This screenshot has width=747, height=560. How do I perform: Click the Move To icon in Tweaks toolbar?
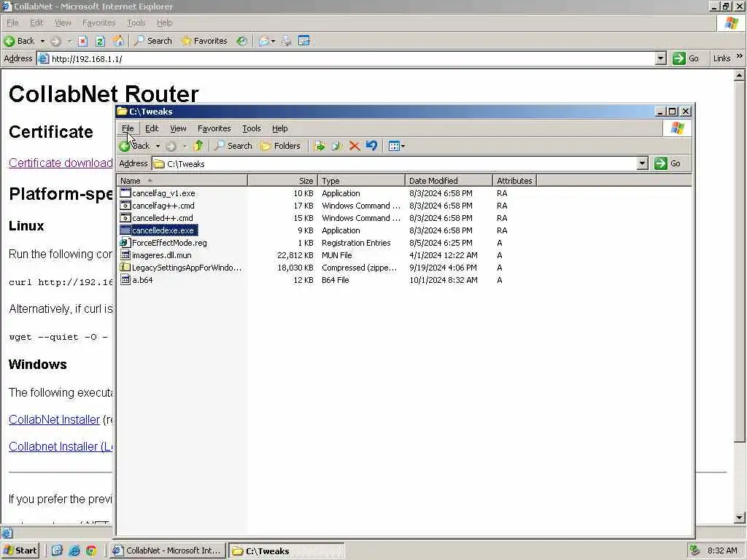320,146
